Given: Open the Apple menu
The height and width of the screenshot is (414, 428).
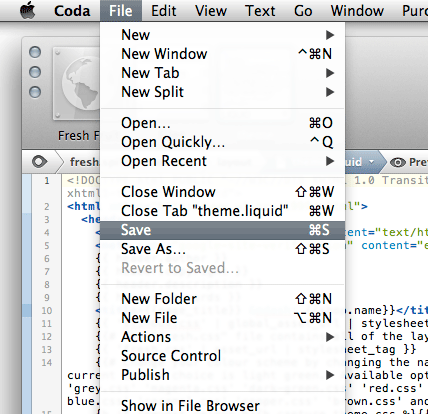Looking at the screenshot, I should (x=28, y=11).
